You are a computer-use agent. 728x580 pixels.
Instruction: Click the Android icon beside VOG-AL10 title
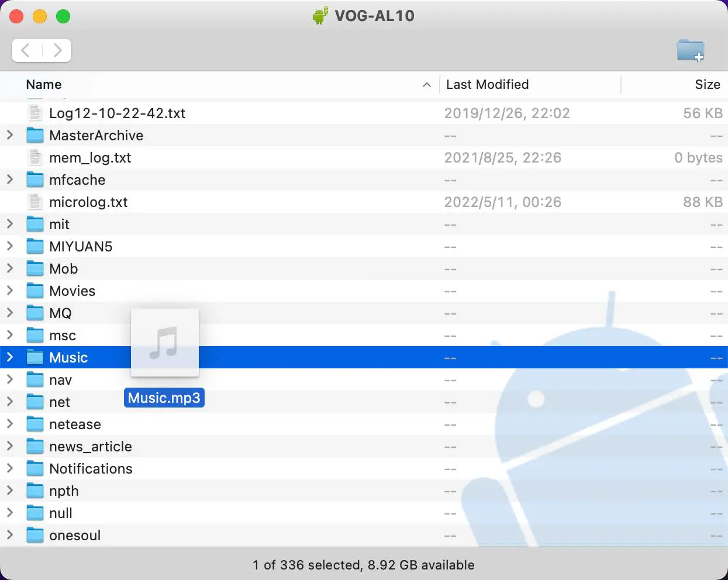pyautogui.click(x=320, y=15)
